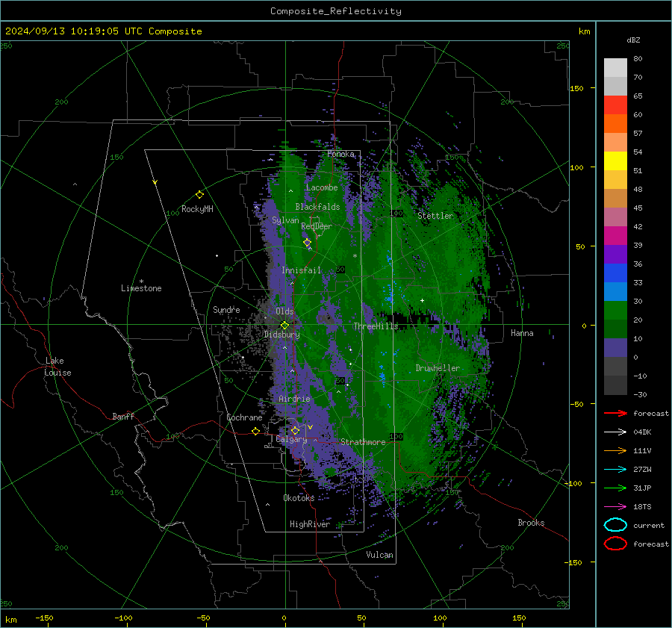Click the Drumheller town label
The image size is (672, 628).
438,368
